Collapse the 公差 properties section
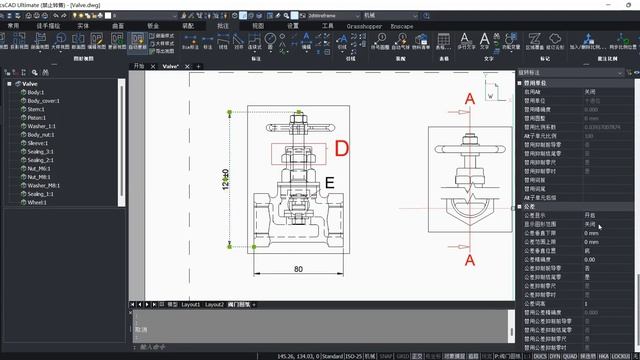Image resolution: width=640 pixels, height=360 pixels. [x=520, y=207]
